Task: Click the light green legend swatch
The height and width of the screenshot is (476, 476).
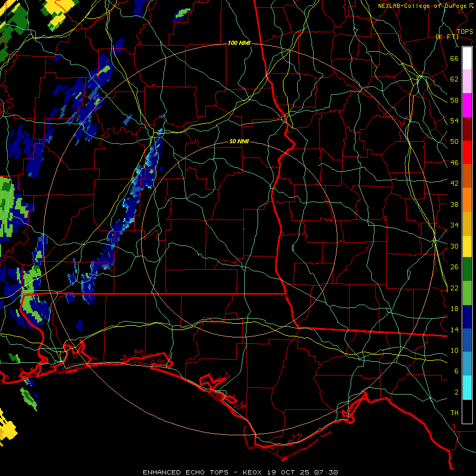Action: pyautogui.click(x=467, y=293)
